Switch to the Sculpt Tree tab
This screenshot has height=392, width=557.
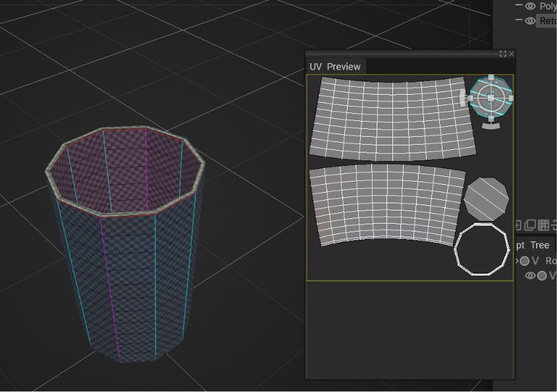click(x=533, y=245)
